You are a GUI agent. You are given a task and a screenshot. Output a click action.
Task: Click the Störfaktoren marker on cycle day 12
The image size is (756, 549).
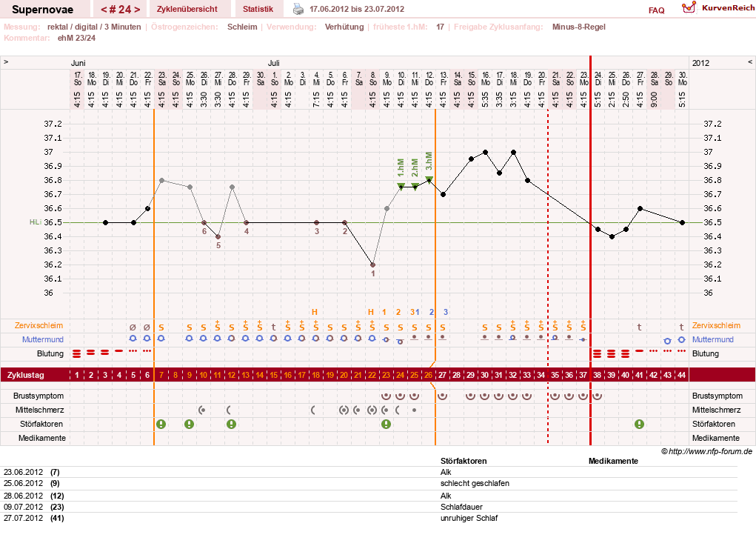(232, 424)
